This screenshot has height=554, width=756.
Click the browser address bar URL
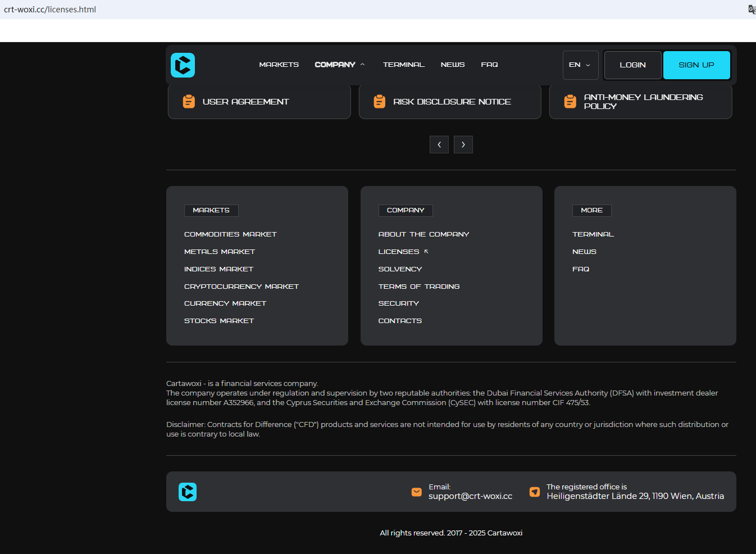[x=50, y=10]
